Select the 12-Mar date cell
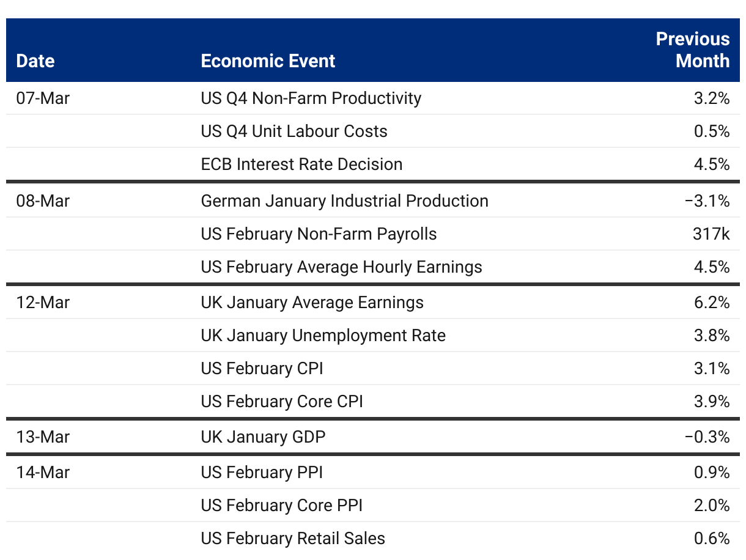746x560 pixels. [x=43, y=303]
